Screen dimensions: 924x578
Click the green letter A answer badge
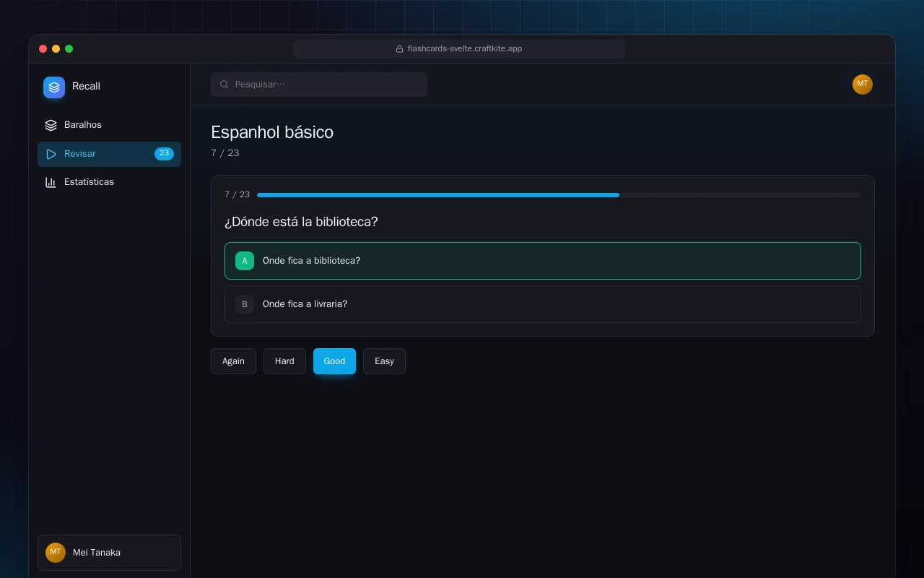click(x=245, y=261)
